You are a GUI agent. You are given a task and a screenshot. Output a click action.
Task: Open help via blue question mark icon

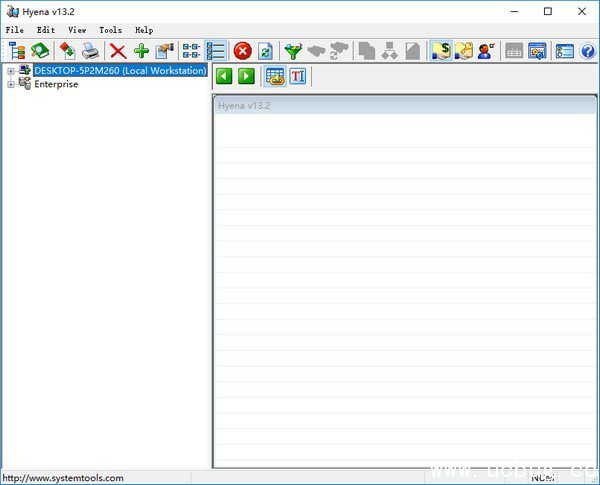588,51
